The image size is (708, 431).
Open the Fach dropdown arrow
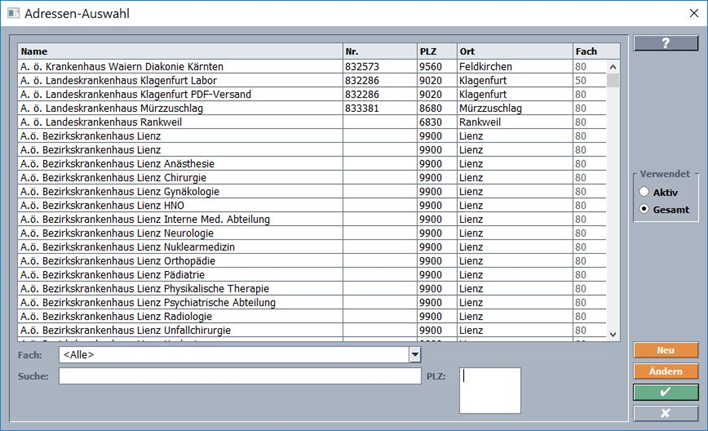[x=415, y=355]
